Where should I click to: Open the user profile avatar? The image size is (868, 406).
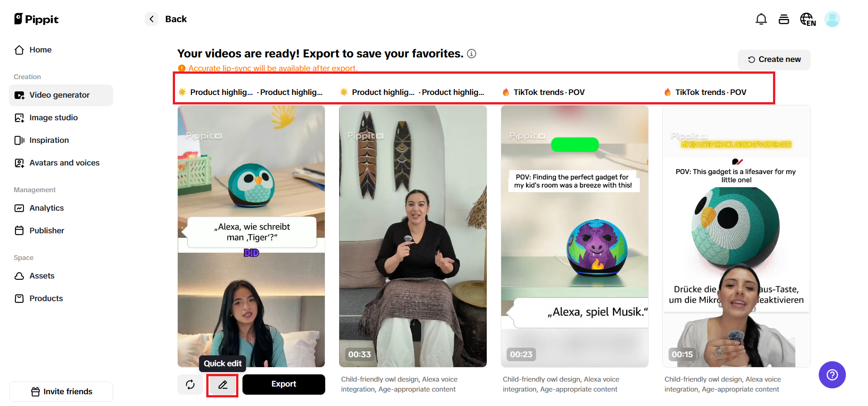tap(832, 19)
